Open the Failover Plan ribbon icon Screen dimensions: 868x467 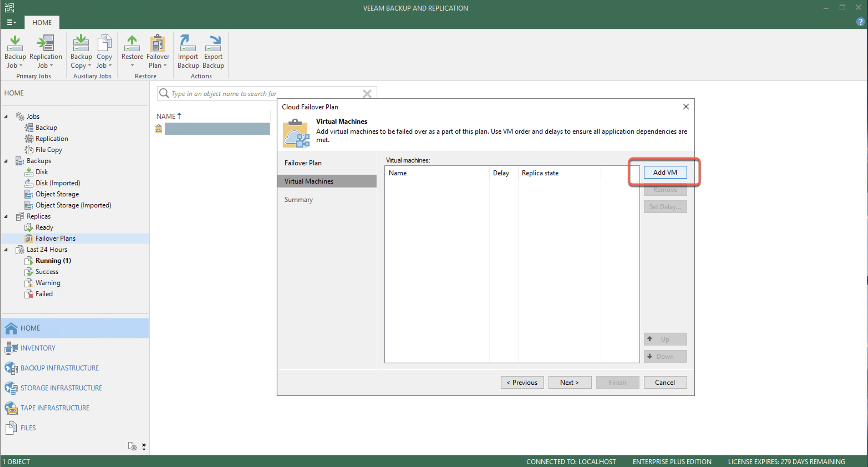point(157,44)
